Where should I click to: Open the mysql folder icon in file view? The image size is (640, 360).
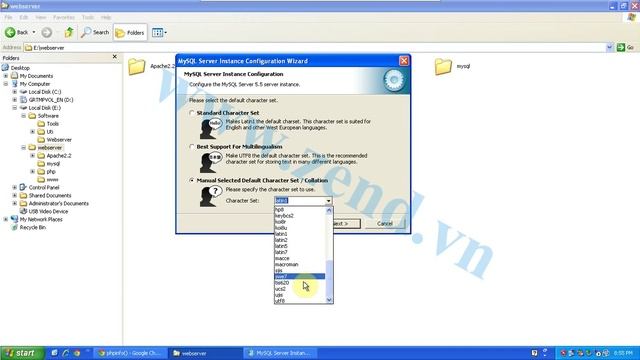[443, 67]
